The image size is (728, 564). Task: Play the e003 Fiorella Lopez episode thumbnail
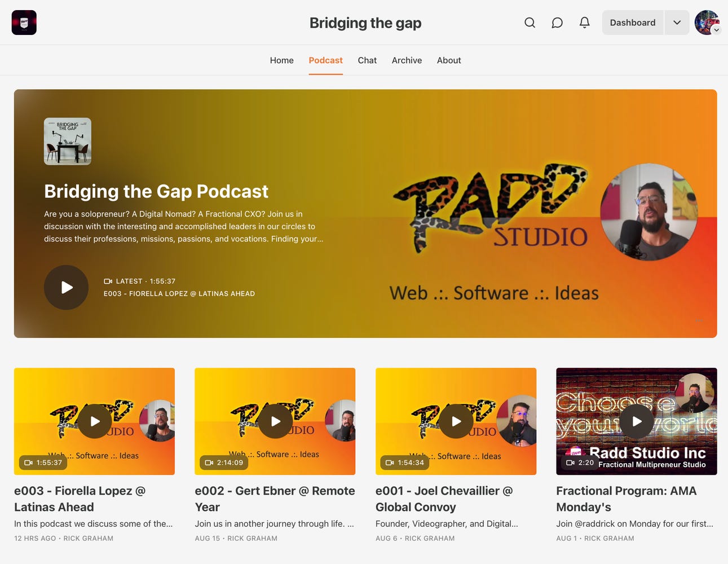[95, 421]
